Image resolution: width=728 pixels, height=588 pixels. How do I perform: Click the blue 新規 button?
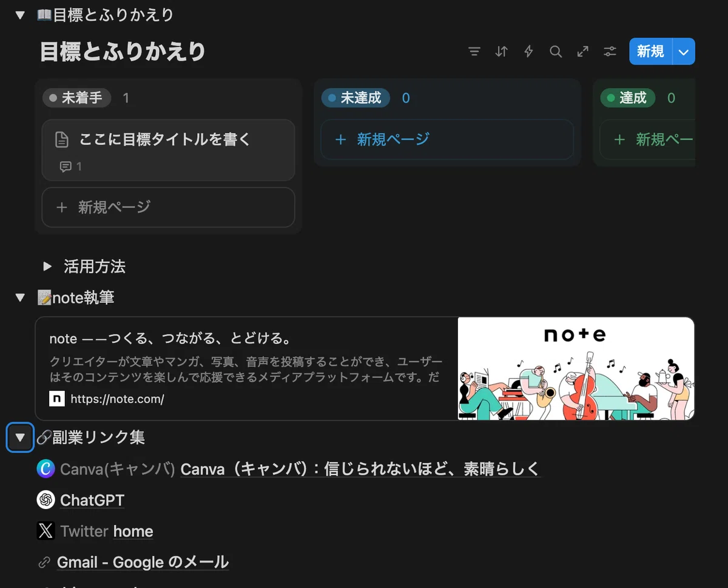[x=650, y=52]
